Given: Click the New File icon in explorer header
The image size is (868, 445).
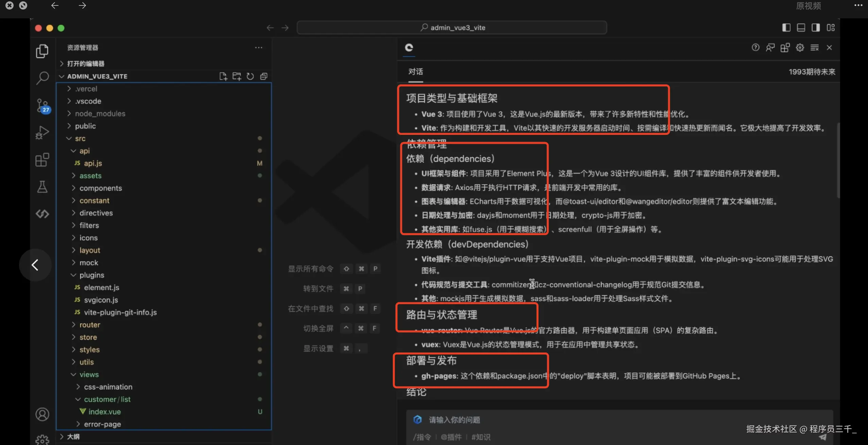Looking at the screenshot, I should tap(223, 76).
